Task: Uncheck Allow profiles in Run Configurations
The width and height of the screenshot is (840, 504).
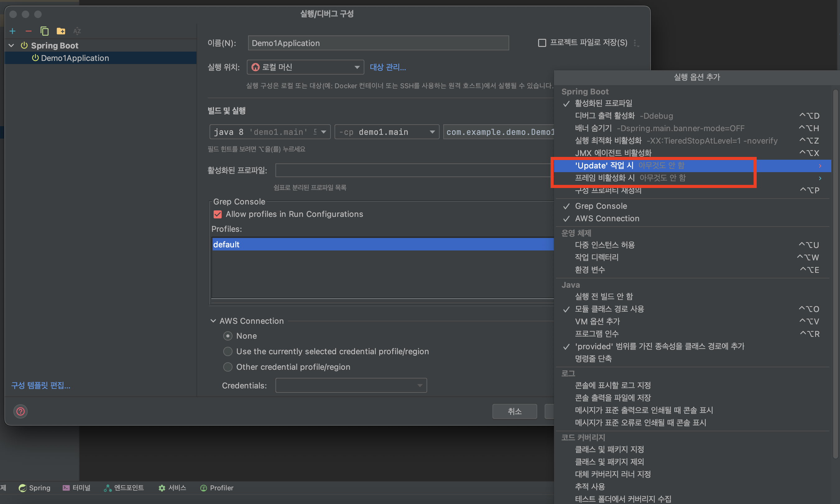Action: (218, 214)
